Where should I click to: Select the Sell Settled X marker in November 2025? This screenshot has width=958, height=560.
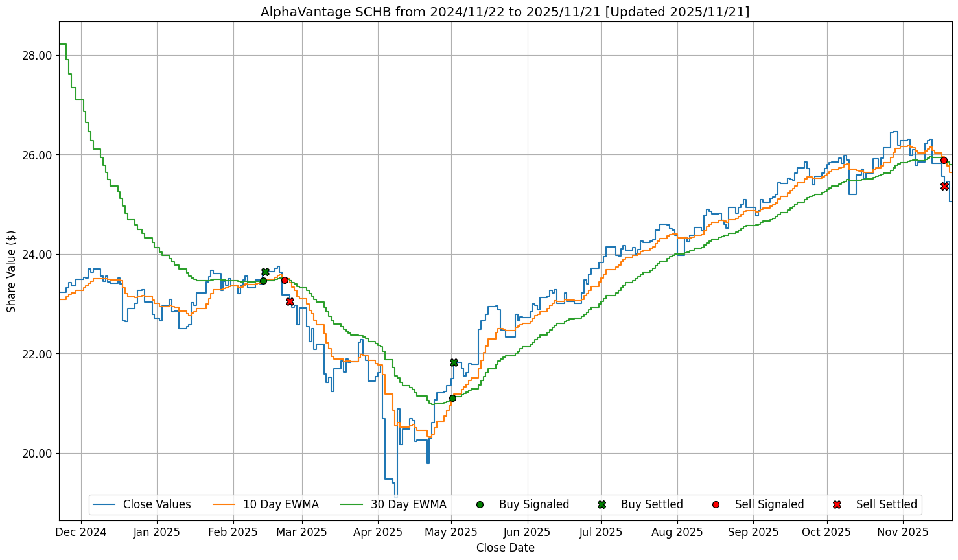[x=944, y=186]
